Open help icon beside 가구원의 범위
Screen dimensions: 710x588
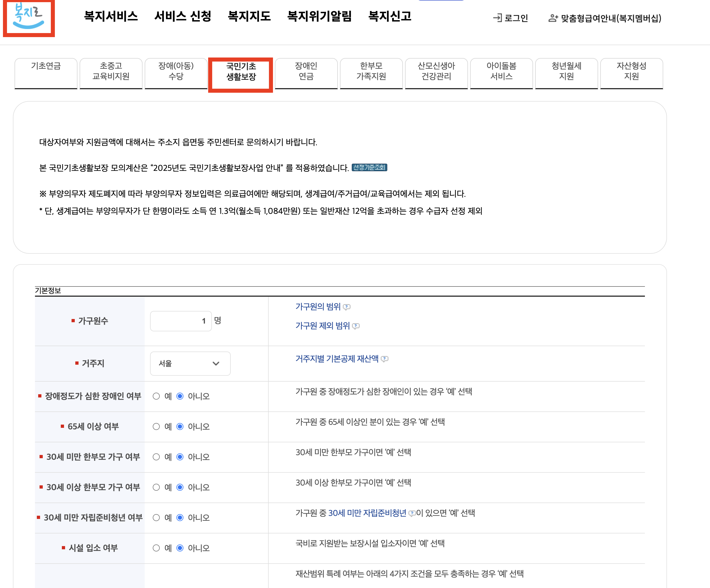347,307
